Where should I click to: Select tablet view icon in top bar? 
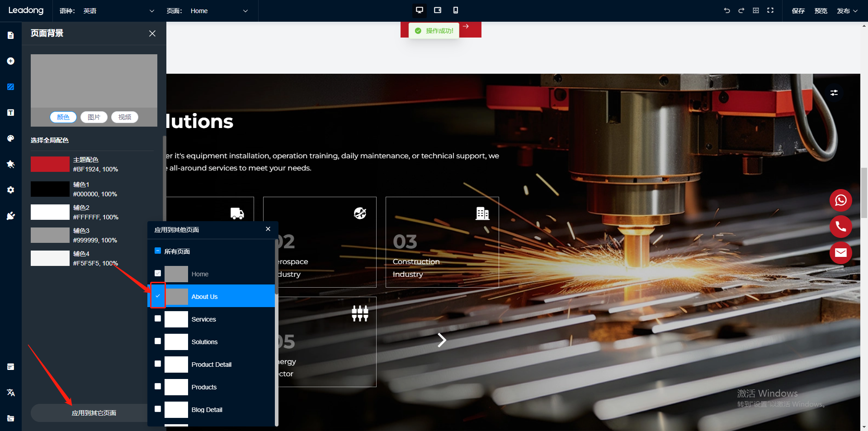[437, 10]
